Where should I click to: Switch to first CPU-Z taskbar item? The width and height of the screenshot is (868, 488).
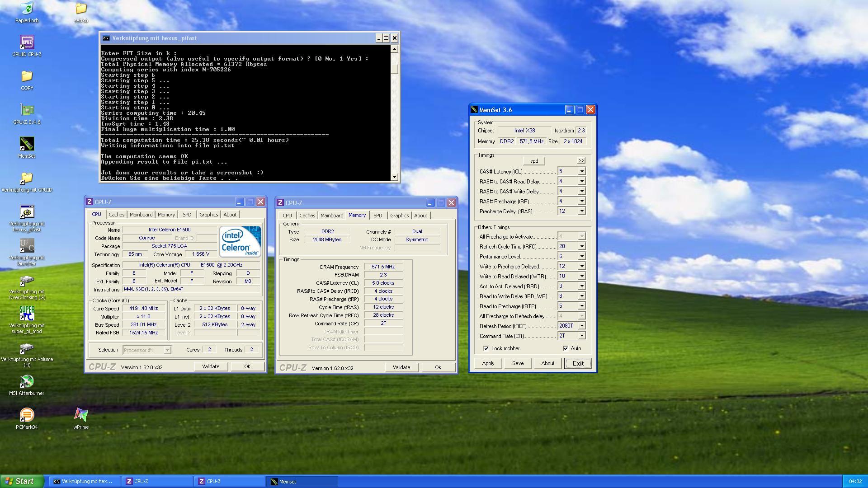click(x=157, y=482)
